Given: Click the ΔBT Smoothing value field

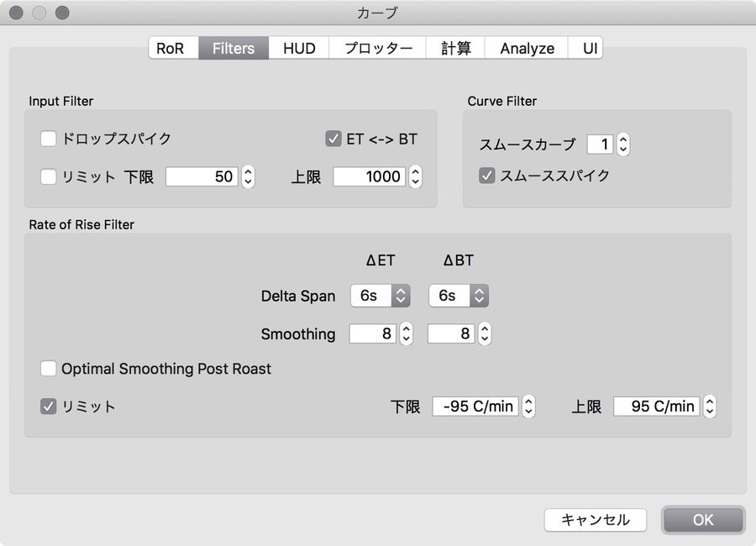Looking at the screenshot, I should point(451,333).
